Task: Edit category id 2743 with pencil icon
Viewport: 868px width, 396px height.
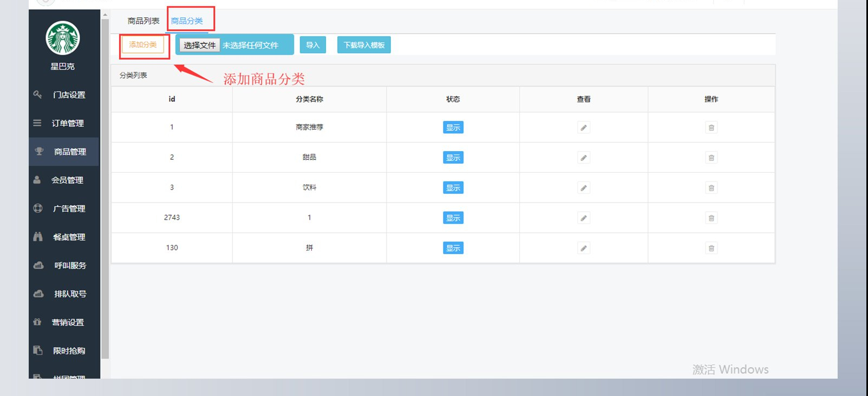Action: (584, 218)
